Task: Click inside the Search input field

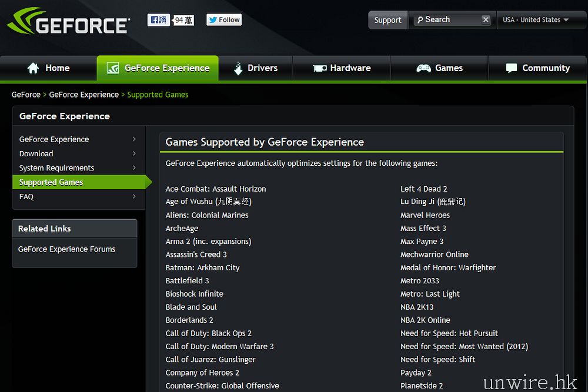Action: 450,20
